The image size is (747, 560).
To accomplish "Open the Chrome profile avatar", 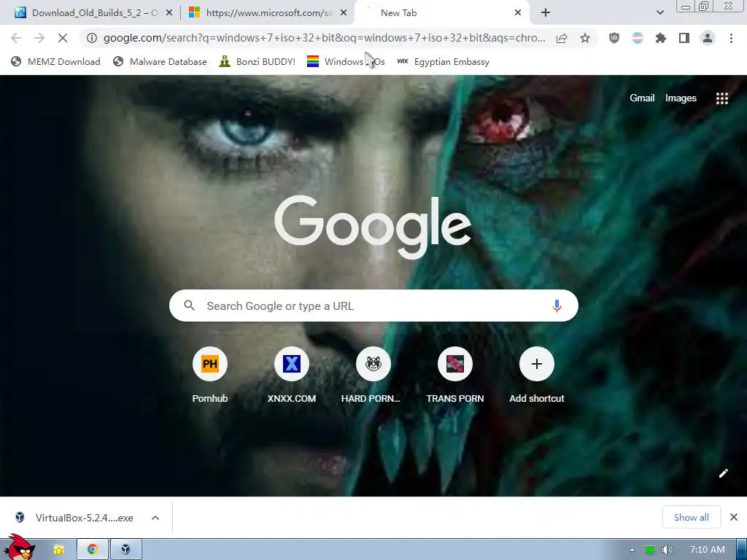I will click(708, 38).
